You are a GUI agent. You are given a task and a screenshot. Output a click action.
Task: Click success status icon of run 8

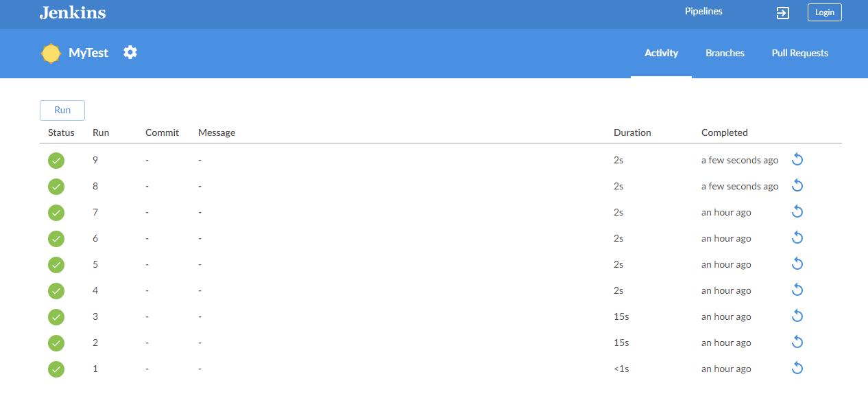pos(56,186)
